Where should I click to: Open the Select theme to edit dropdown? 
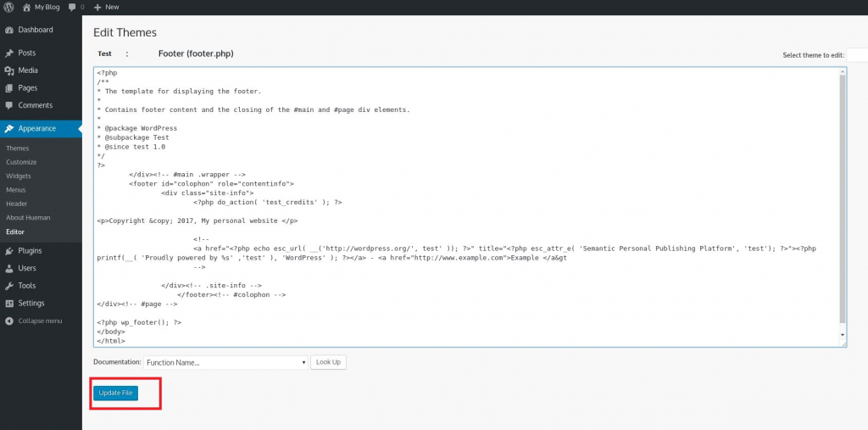click(857, 55)
